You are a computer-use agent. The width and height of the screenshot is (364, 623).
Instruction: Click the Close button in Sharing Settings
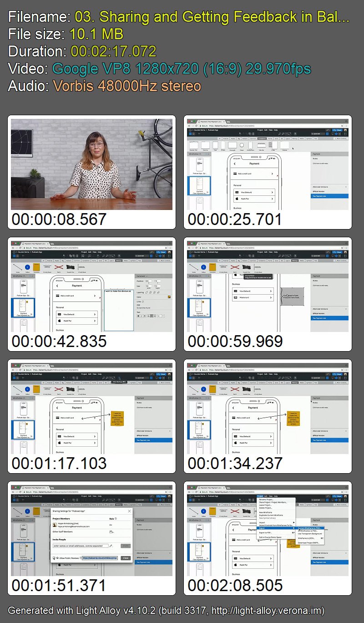[x=126, y=558]
